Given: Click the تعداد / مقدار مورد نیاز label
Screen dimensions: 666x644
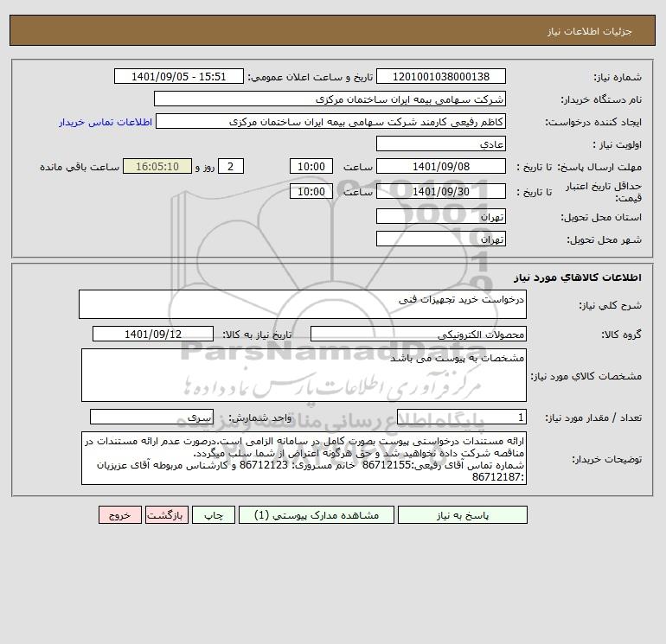Looking at the screenshot, I should [x=593, y=418].
